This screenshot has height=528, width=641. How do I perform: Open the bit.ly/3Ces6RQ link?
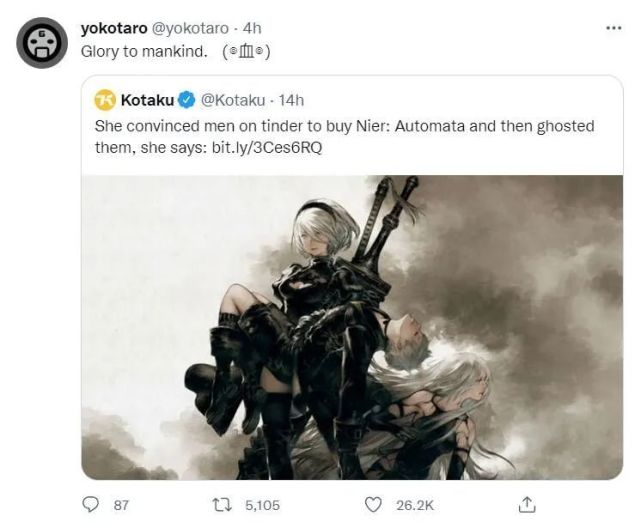(x=267, y=148)
